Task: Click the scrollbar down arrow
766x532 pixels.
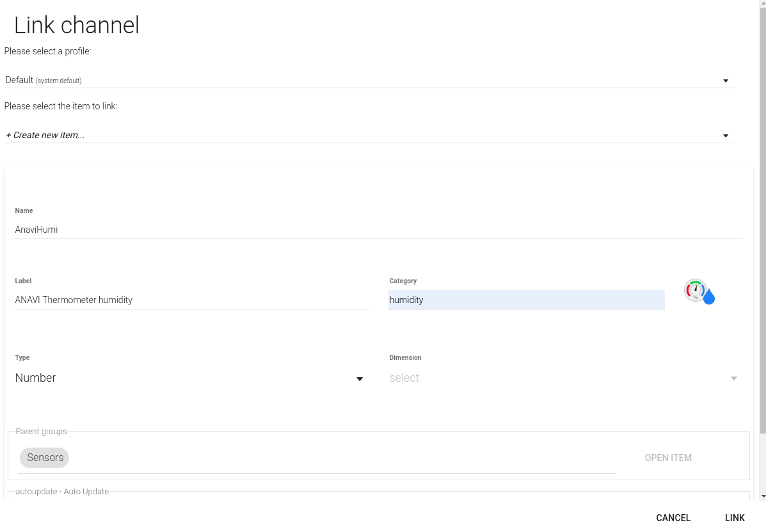Action: 763,496
